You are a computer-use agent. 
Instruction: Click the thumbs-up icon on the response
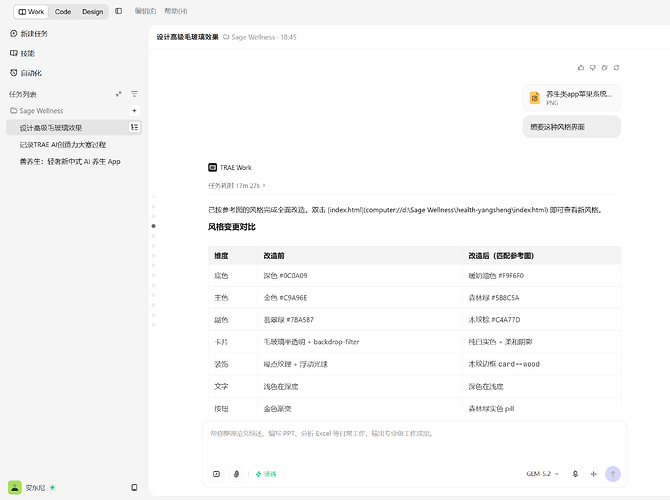(x=580, y=68)
